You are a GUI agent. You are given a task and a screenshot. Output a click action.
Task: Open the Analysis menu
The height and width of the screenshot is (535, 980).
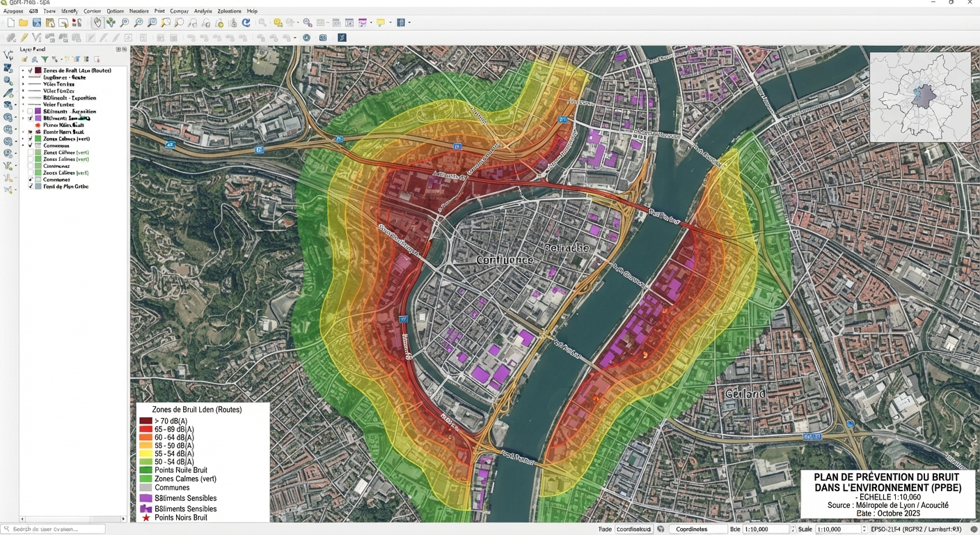pos(203,11)
